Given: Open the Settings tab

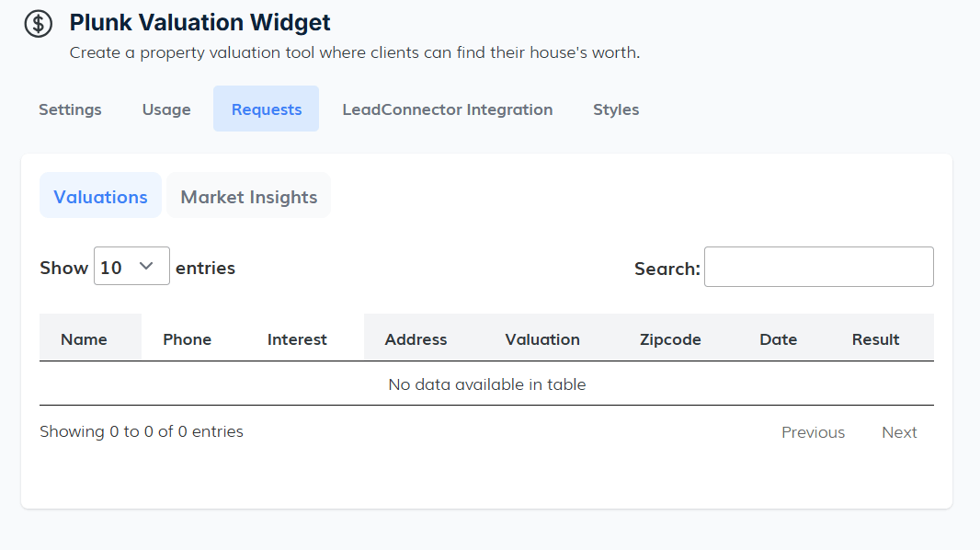Looking at the screenshot, I should click(x=70, y=109).
